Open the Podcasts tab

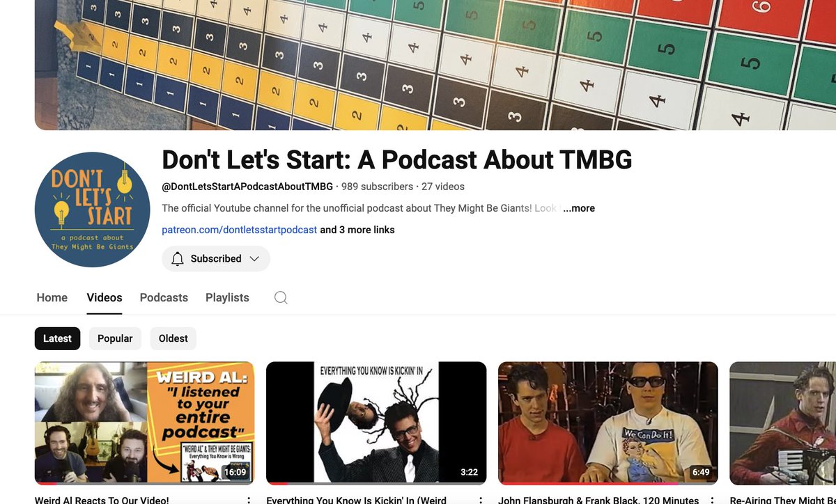[164, 298]
